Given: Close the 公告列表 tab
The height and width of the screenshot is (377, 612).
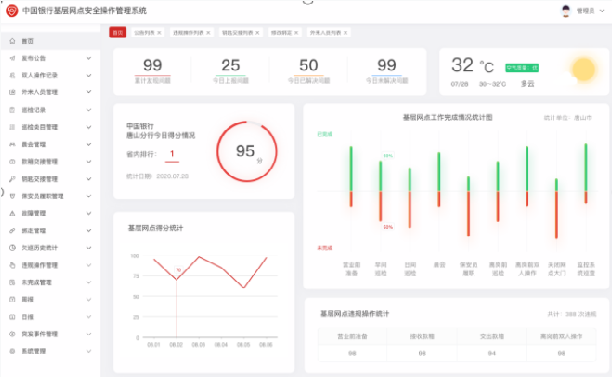Looking at the screenshot, I should (x=159, y=33).
